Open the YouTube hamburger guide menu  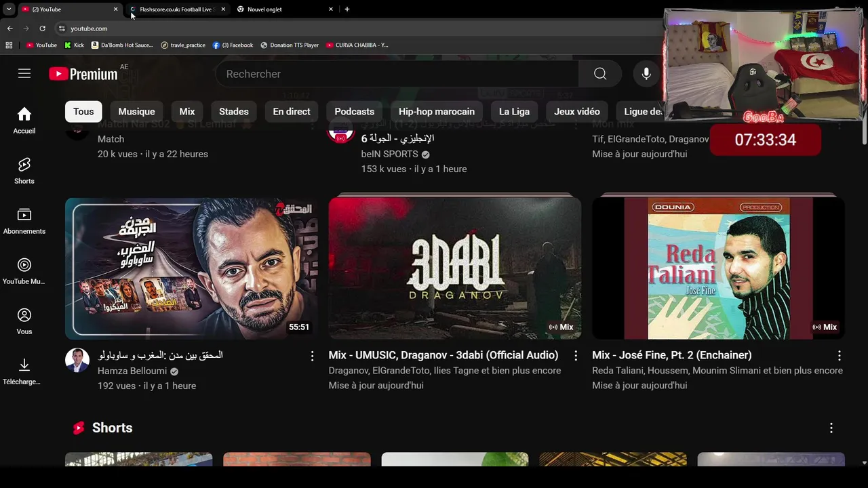24,73
